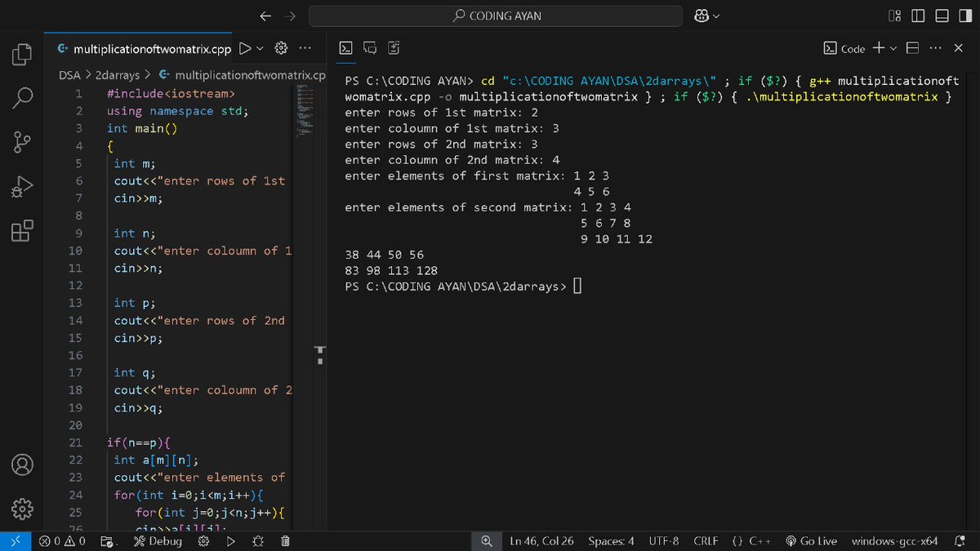Viewport: 980px width, 551px height.
Task: Open the run button dropdown arrow
Action: 261,49
